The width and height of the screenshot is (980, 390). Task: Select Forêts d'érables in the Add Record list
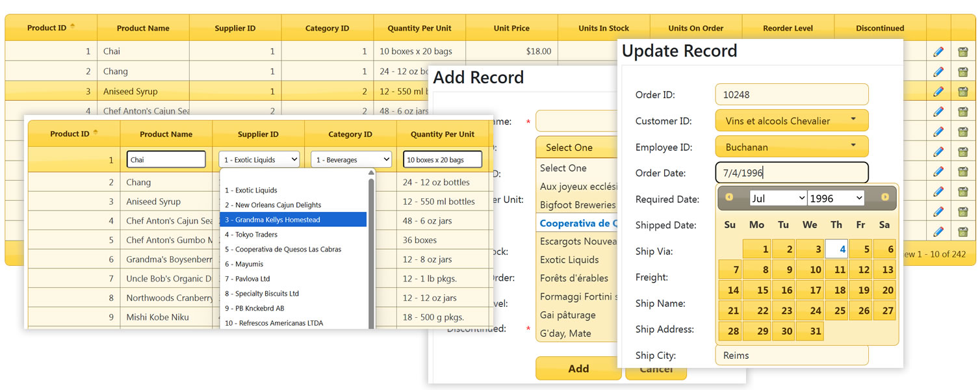tap(577, 278)
